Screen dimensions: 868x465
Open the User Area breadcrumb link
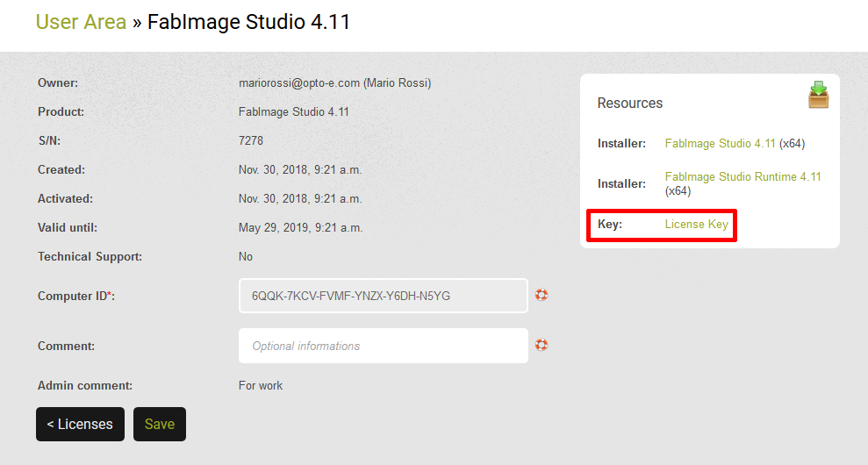(x=81, y=22)
